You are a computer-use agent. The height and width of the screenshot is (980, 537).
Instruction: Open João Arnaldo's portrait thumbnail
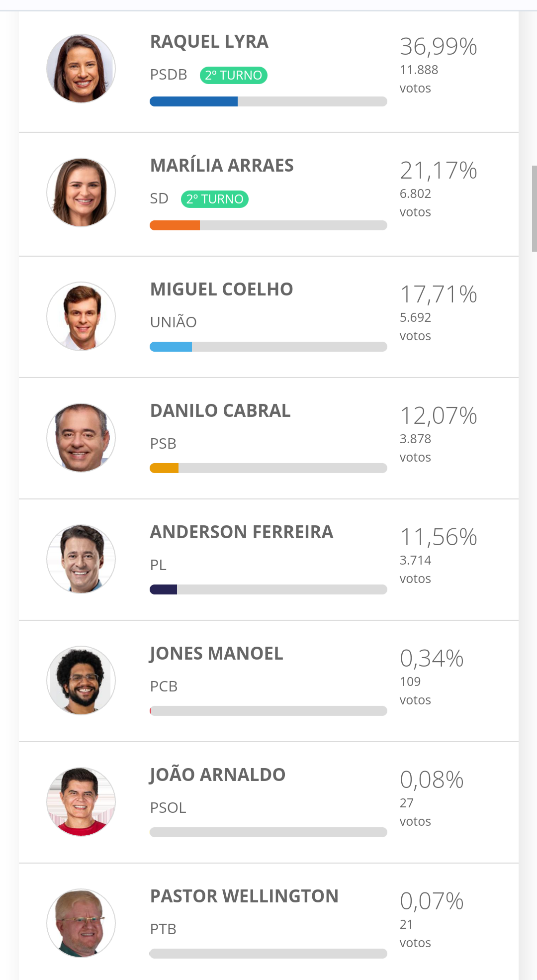tap(81, 802)
